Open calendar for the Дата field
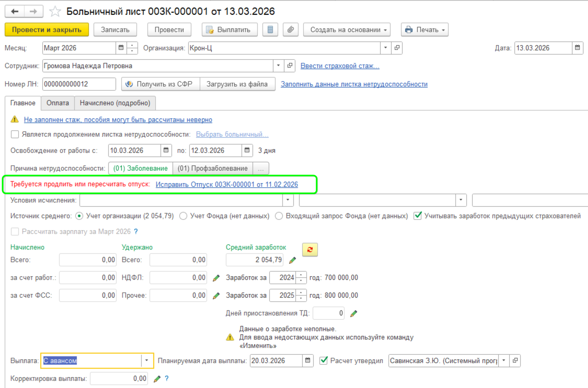This screenshot has height=388, width=588. [x=577, y=48]
